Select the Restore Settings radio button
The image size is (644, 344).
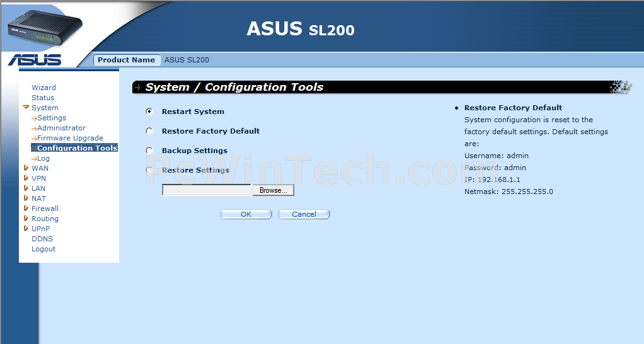point(149,170)
